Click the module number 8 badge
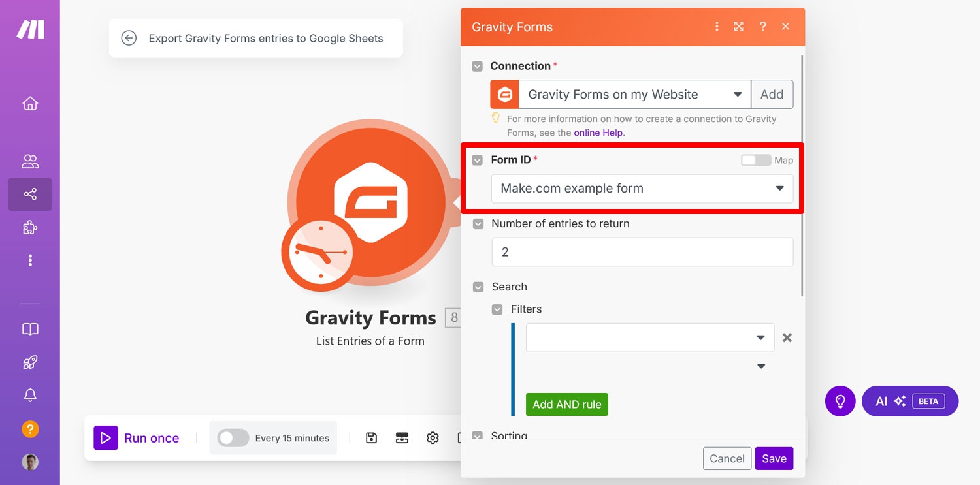The width and height of the screenshot is (980, 485). pos(453,318)
